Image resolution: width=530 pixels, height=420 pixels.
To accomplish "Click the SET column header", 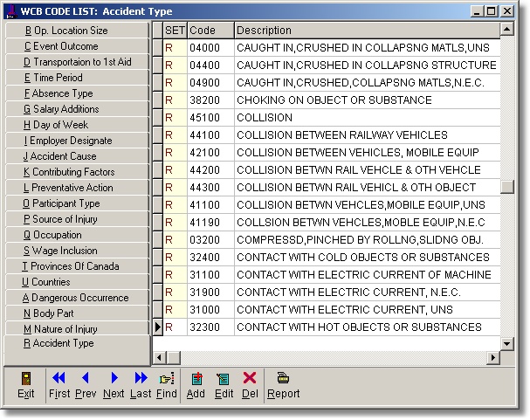I will 175,31.
